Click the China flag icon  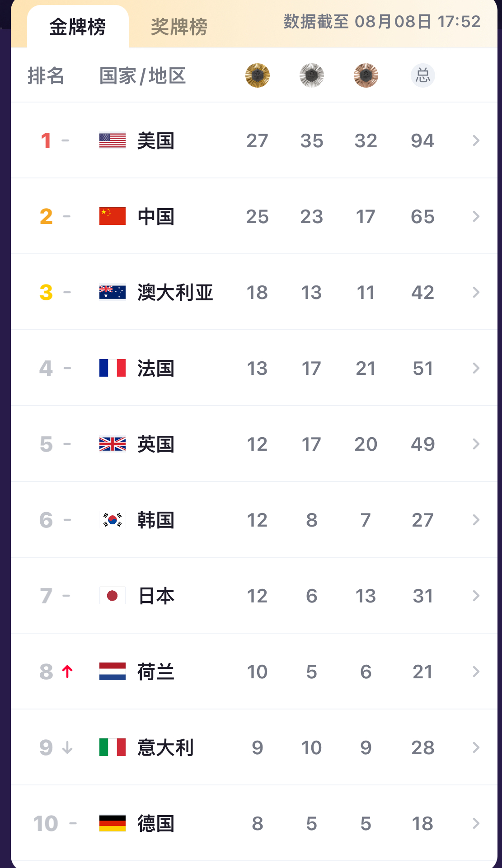pos(113,216)
